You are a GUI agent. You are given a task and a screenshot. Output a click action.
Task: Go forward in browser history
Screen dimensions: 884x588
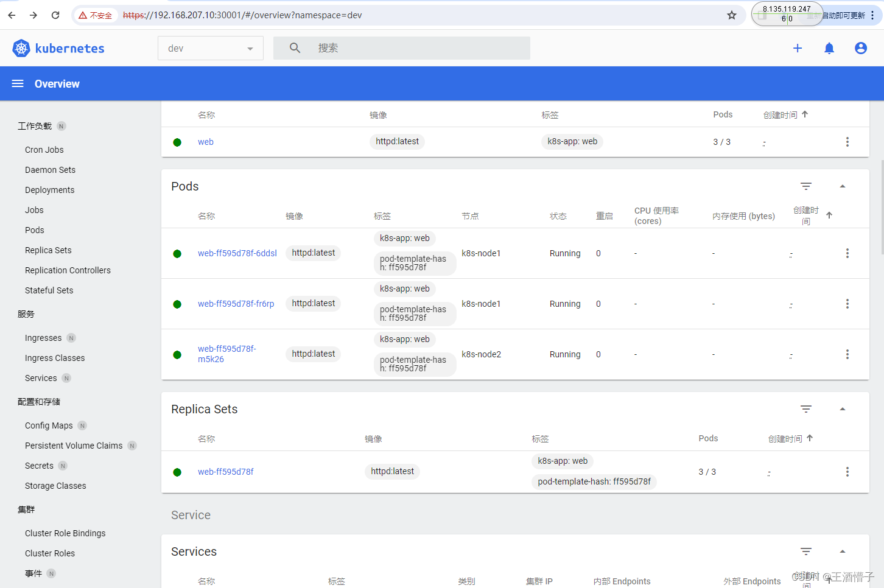pyautogui.click(x=33, y=15)
